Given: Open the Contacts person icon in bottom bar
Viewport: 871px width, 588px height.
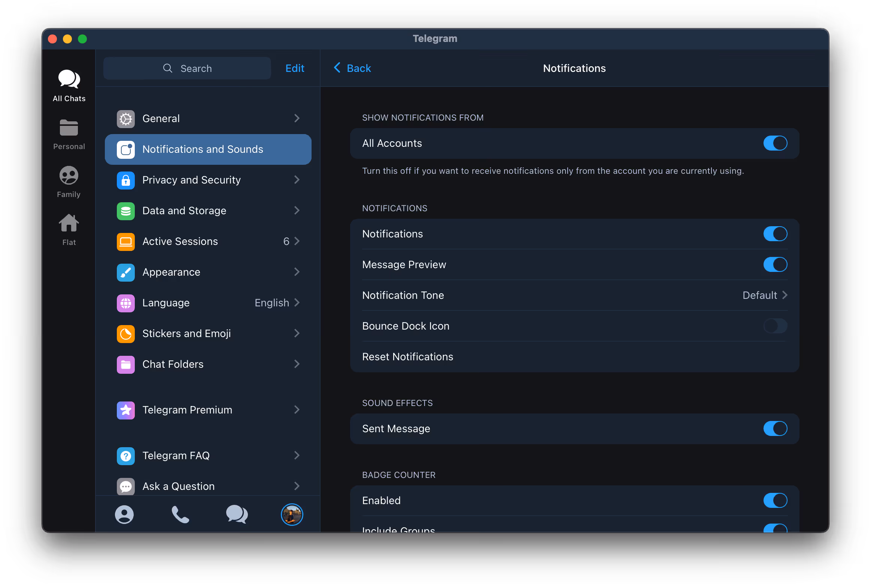Looking at the screenshot, I should 124,514.
